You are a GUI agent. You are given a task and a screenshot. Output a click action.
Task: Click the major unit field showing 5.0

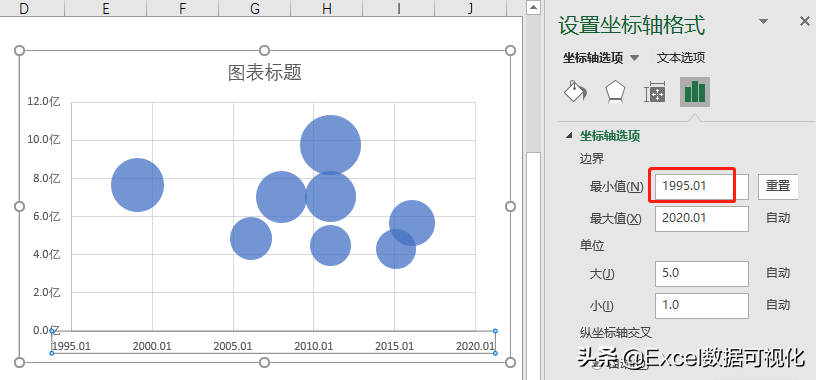pos(702,274)
